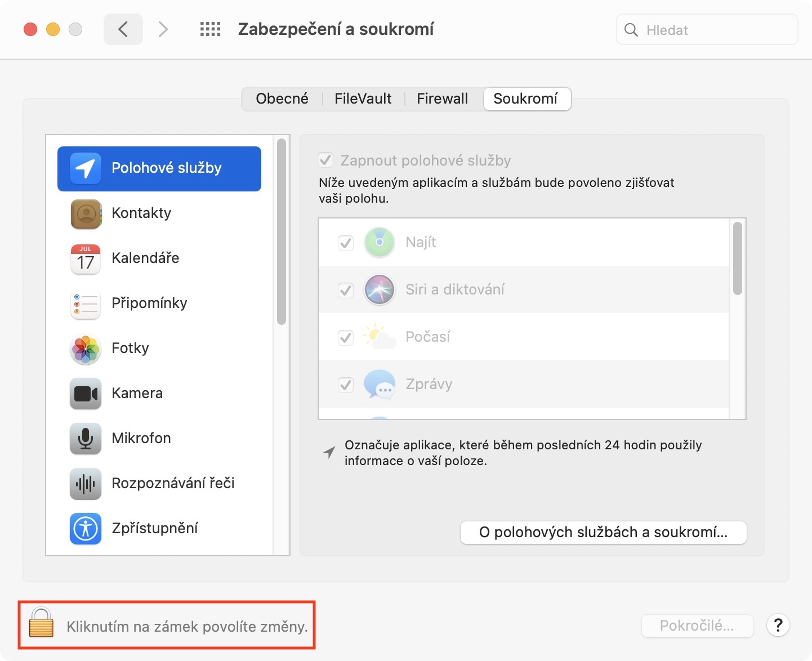Toggle the Počasí location checkbox

point(346,338)
